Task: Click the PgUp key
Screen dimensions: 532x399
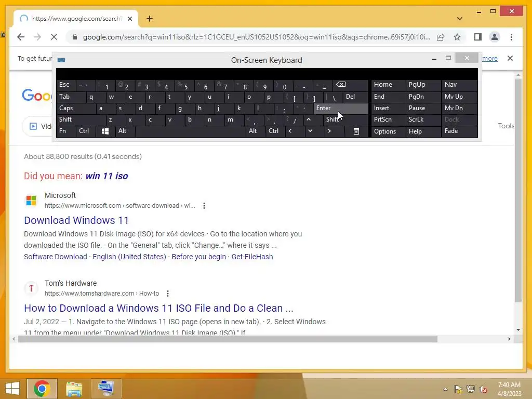Action: [x=423, y=85]
